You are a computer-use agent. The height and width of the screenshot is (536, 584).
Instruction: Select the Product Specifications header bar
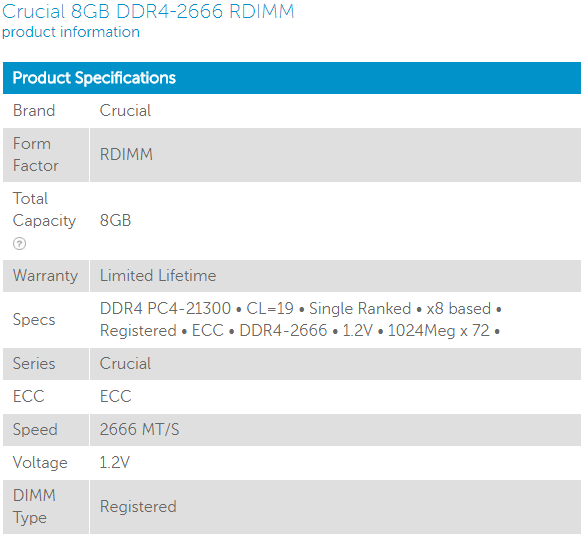tap(292, 78)
